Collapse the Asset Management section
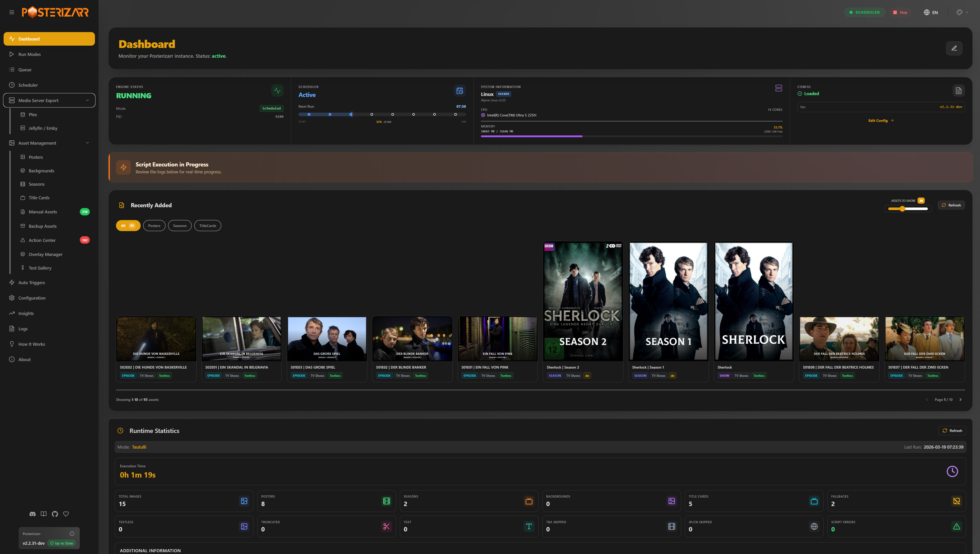Screen dimensions: 980x554 (49, 143)
